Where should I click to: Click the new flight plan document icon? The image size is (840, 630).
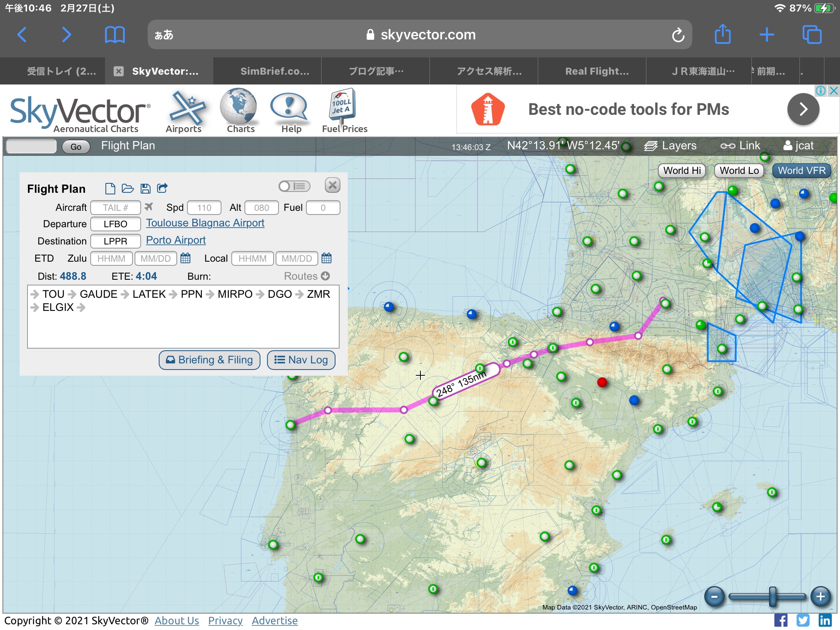click(110, 189)
